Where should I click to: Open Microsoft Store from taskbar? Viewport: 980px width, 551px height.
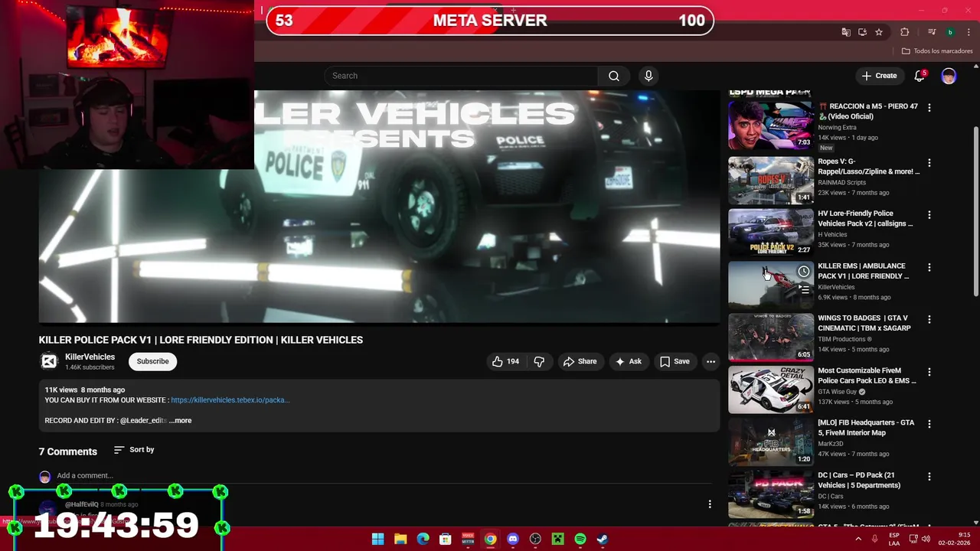tap(446, 539)
